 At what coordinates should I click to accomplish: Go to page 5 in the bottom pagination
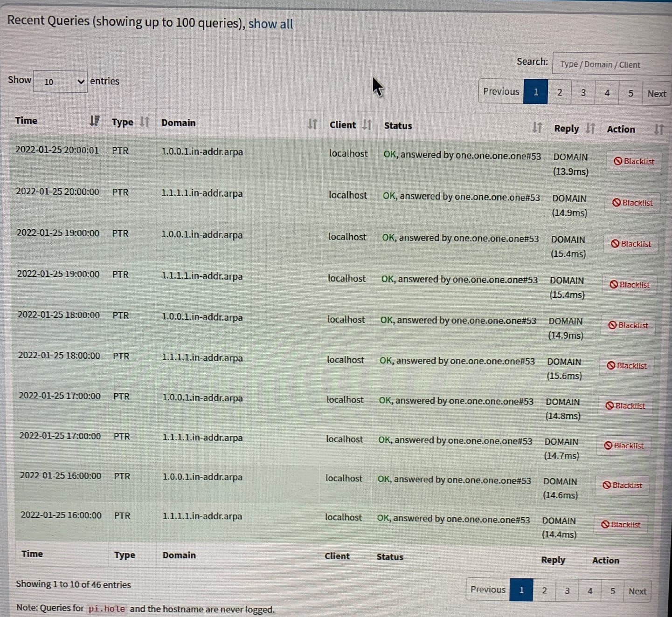tap(613, 591)
